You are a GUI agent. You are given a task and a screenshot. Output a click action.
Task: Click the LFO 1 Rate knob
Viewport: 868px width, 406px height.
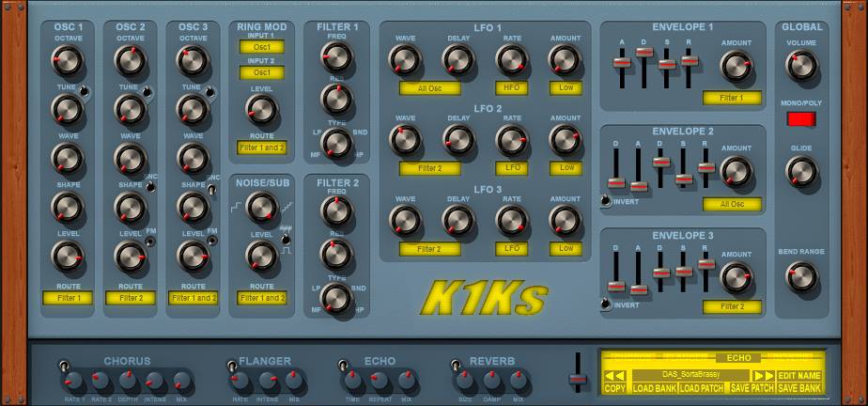511,60
